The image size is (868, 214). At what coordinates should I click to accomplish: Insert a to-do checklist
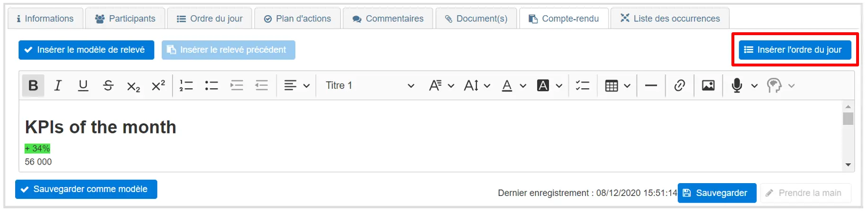coord(582,85)
